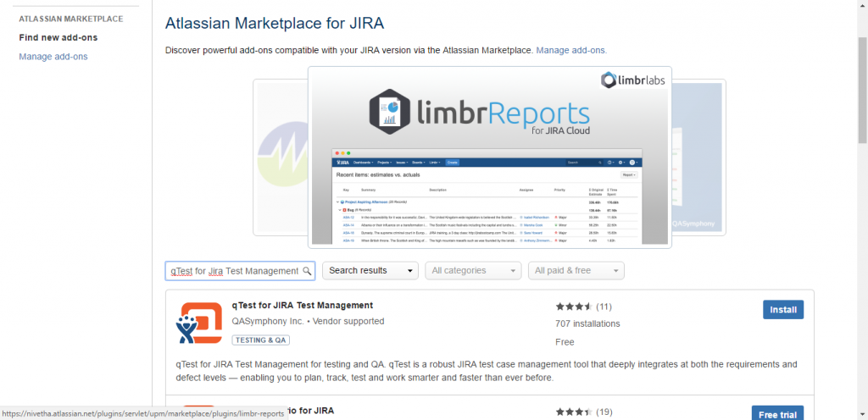Open the All paid & free filter
The width and height of the screenshot is (868, 420).
pos(576,271)
